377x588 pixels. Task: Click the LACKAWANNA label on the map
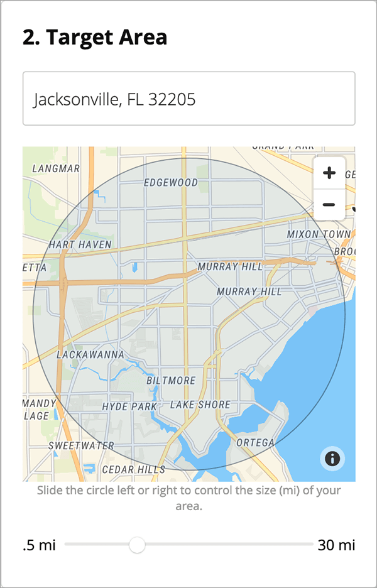click(90, 355)
